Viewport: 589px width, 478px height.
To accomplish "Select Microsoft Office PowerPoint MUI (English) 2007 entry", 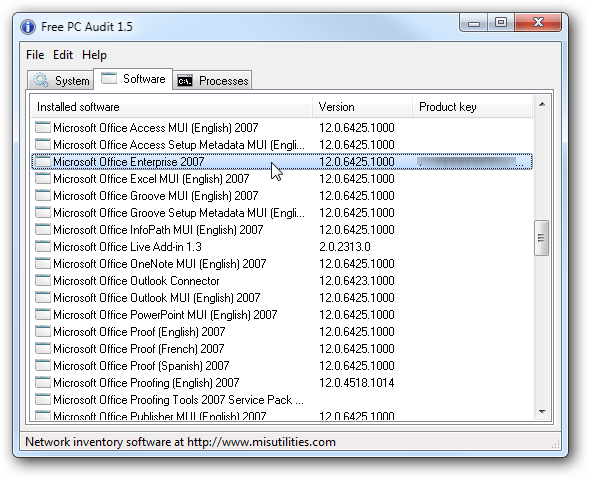I will tap(165, 315).
